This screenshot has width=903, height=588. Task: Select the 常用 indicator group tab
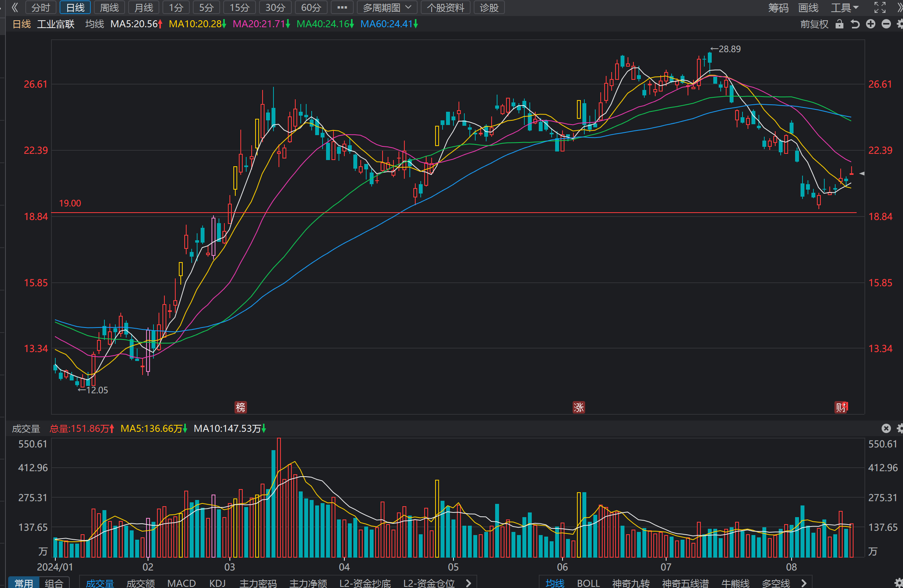click(x=24, y=583)
